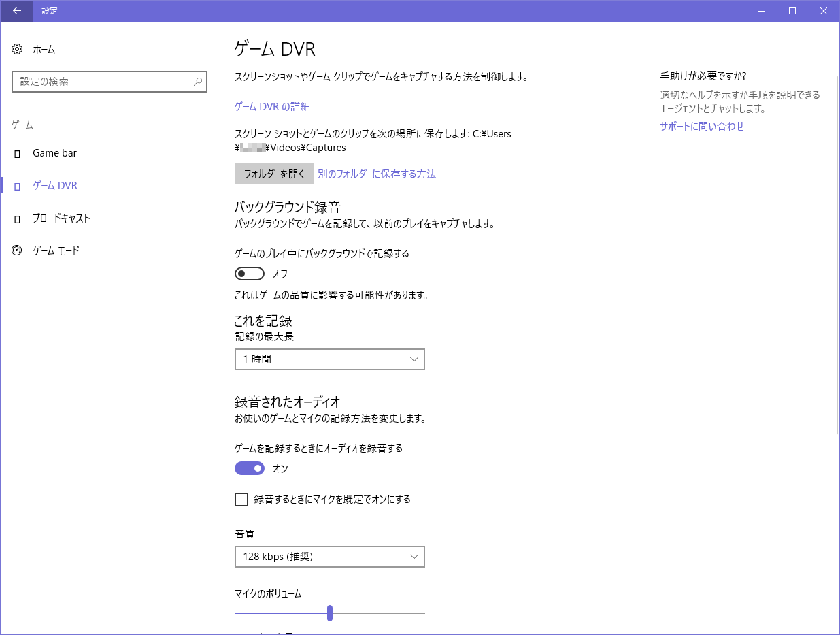Click the 録音されたオーディオ heading
This screenshot has height=635, width=840.
[287, 402]
